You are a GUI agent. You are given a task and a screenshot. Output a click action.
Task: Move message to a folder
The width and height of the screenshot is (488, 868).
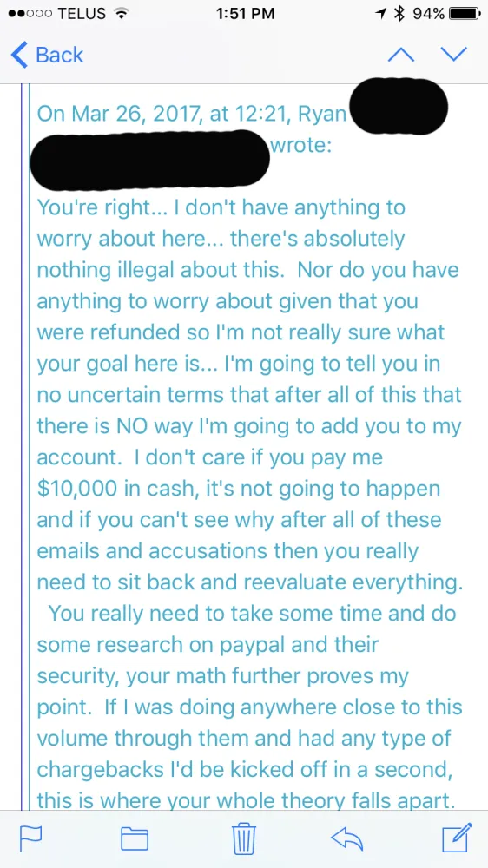tap(135, 838)
